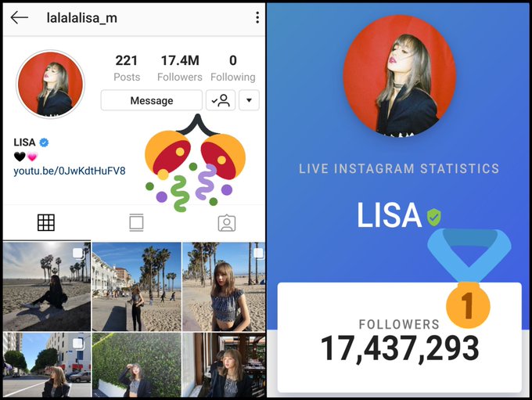The width and height of the screenshot is (532, 400).
Task: Open the lalalalisa_m profile picture
Action: tap(50, 85)
